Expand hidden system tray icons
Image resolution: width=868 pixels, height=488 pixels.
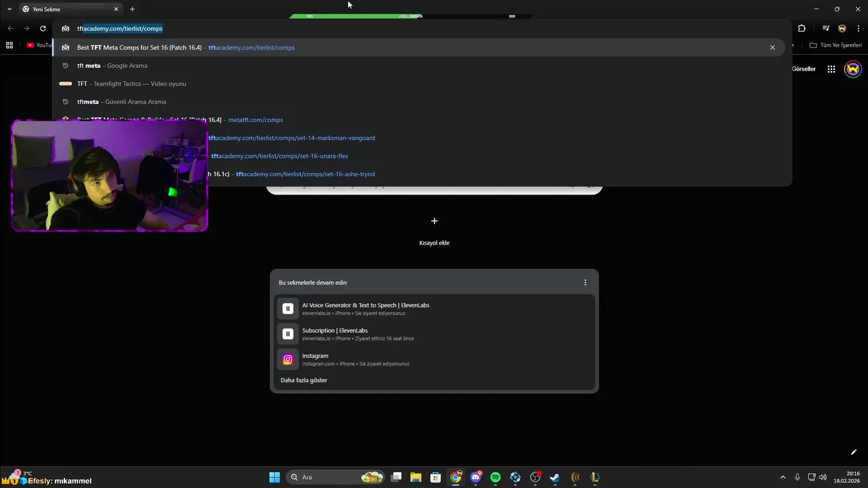pyautogui.click(x=783, y=477)
